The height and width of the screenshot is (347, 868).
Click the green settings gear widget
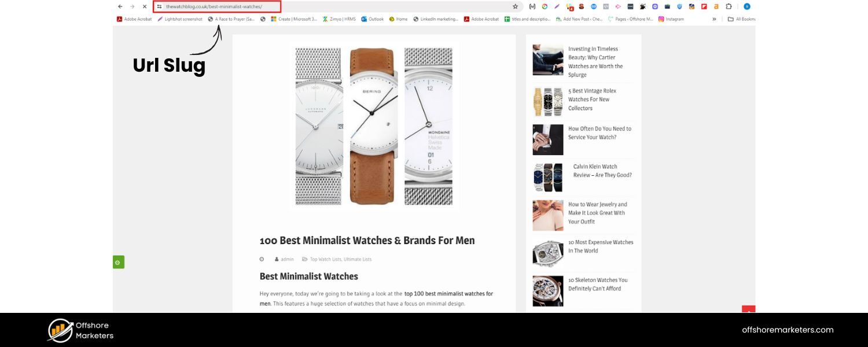pos(118,263)
